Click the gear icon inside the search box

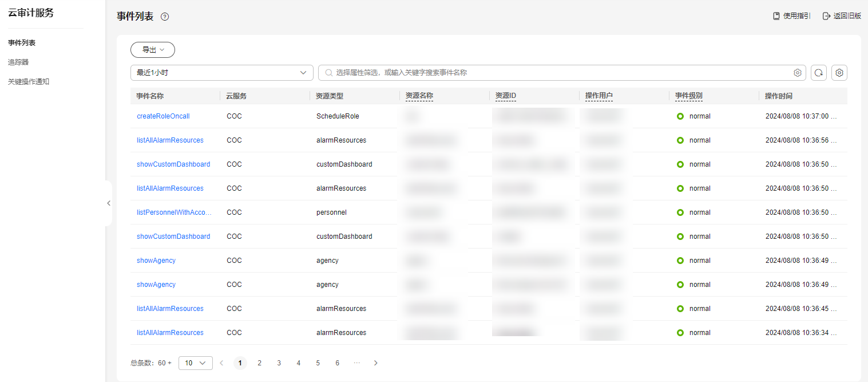coord(798,73)
